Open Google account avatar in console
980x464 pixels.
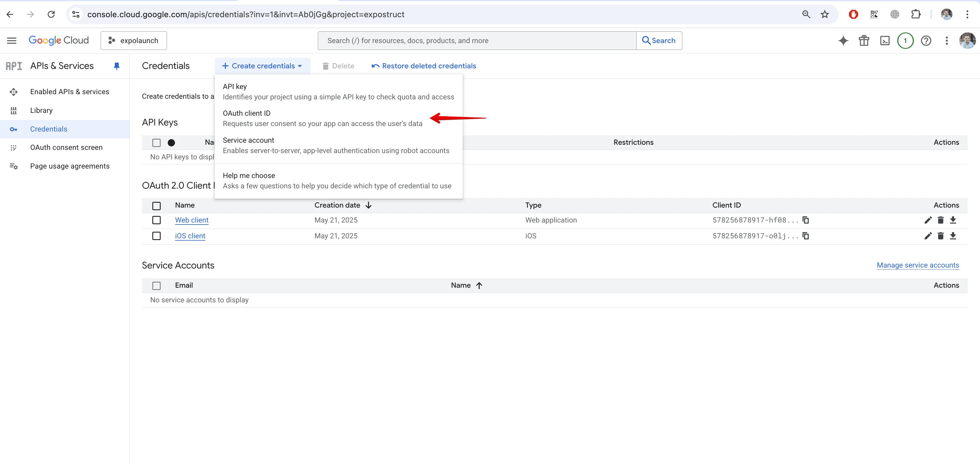(967, 41)
